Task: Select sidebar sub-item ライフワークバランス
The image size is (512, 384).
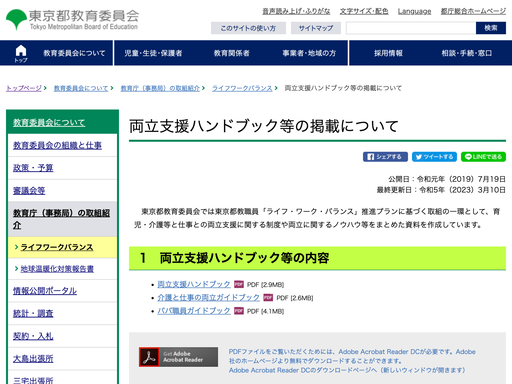Action: pos(57,247)
